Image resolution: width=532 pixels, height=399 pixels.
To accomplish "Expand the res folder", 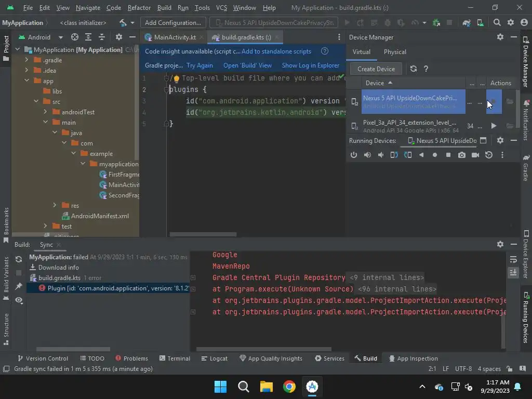I will [55, 205].
